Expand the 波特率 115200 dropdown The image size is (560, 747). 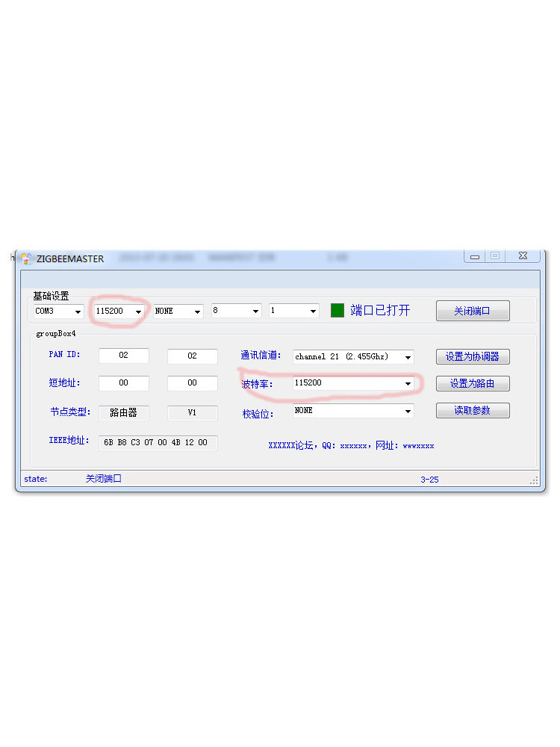pos(353,383)
